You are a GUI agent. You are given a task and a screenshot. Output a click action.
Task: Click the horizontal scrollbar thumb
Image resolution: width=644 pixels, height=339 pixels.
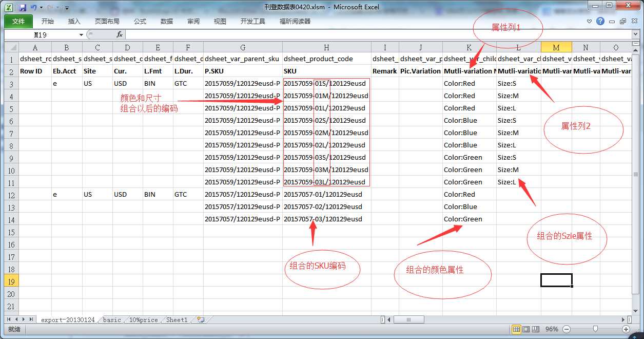[409, 319]
